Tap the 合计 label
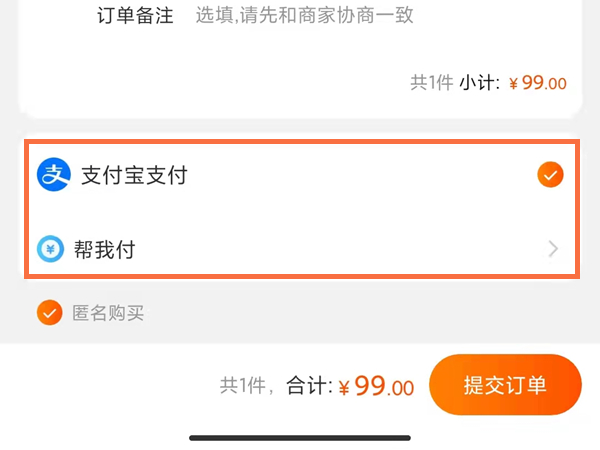 click(308, 386)
